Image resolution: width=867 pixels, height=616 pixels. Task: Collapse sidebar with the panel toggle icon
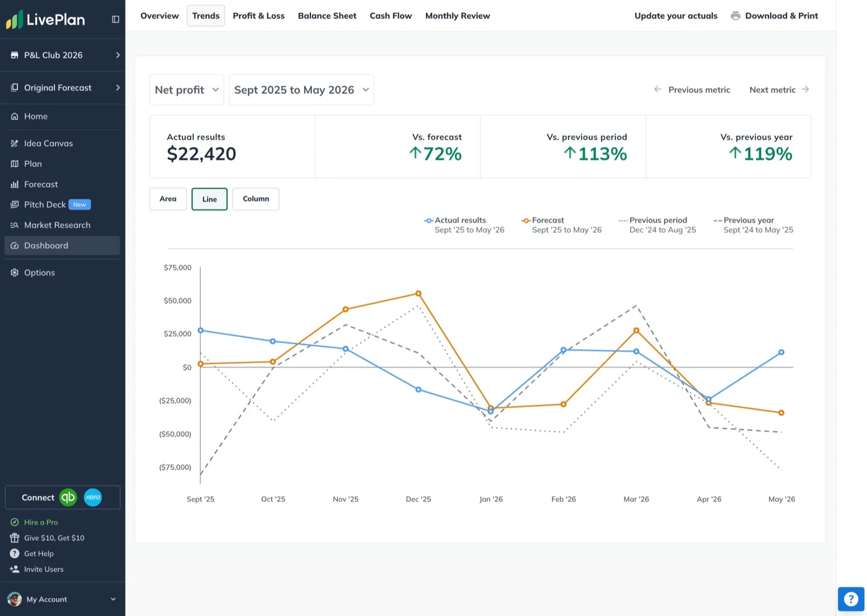click(x=116, y=20)
